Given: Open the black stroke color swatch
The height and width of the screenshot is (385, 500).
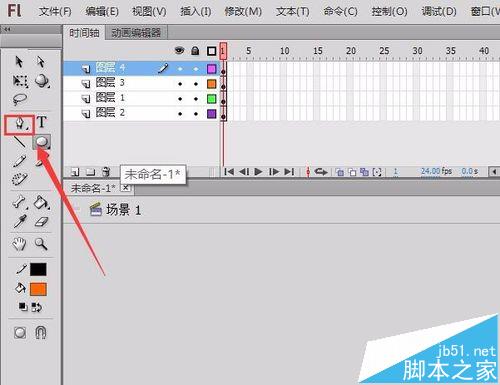Looking at the screenshot, I should pos(38,269).
